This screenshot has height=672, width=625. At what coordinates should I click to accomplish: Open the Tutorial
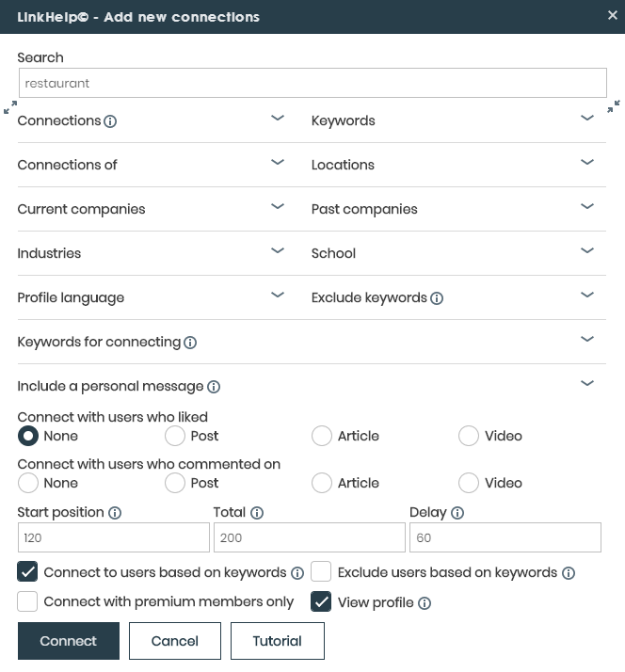[278, 641]
